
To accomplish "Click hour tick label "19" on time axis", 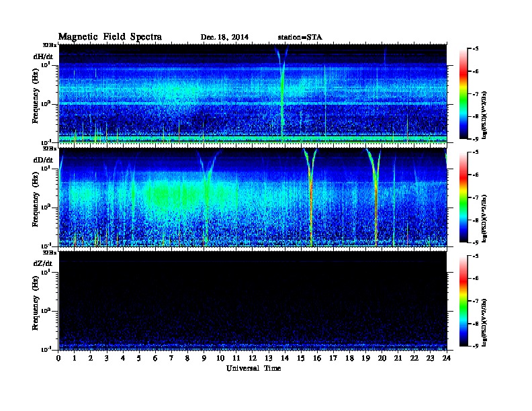I will [x=365, y=358].
